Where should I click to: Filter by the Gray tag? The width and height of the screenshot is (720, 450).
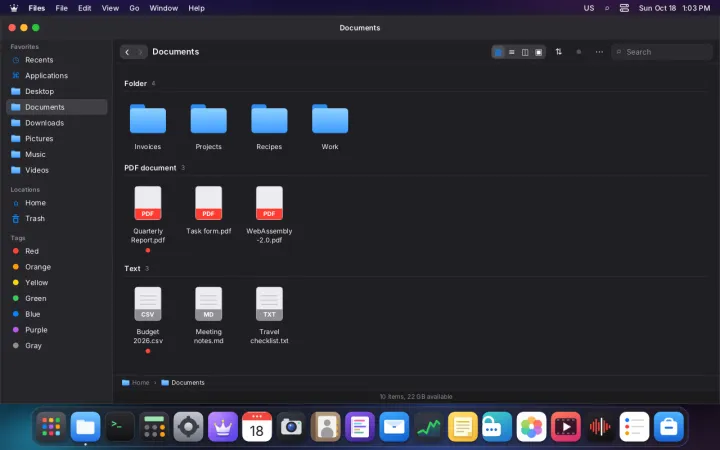[x=56, y=346]
